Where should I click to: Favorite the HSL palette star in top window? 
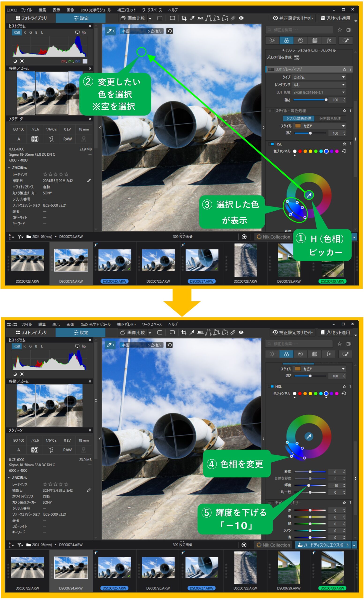pos(345,144)
